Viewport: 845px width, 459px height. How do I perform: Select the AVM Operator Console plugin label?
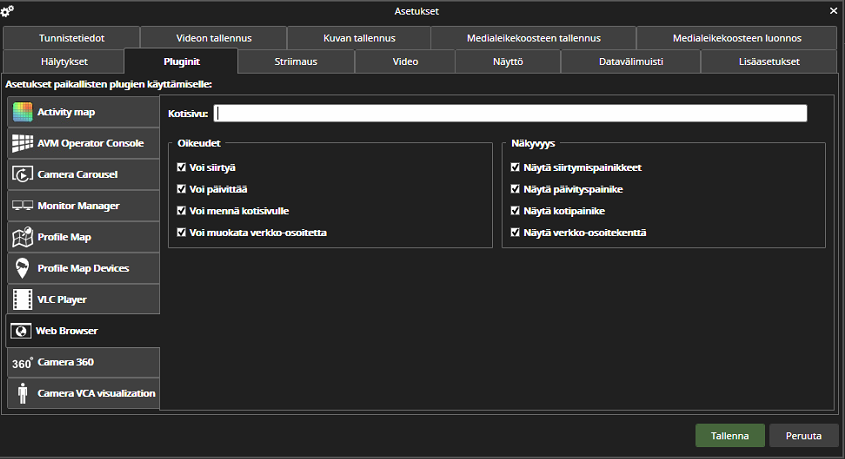[91, 143]
